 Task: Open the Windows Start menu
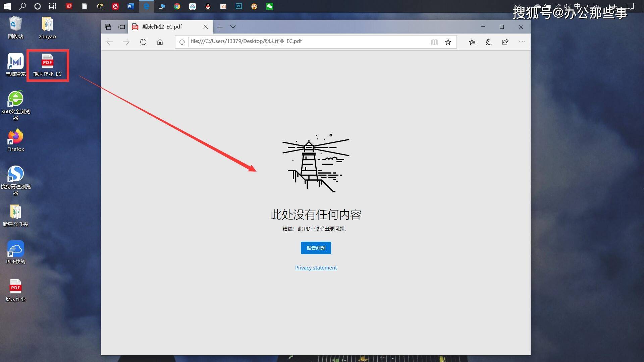pos(7,6)
